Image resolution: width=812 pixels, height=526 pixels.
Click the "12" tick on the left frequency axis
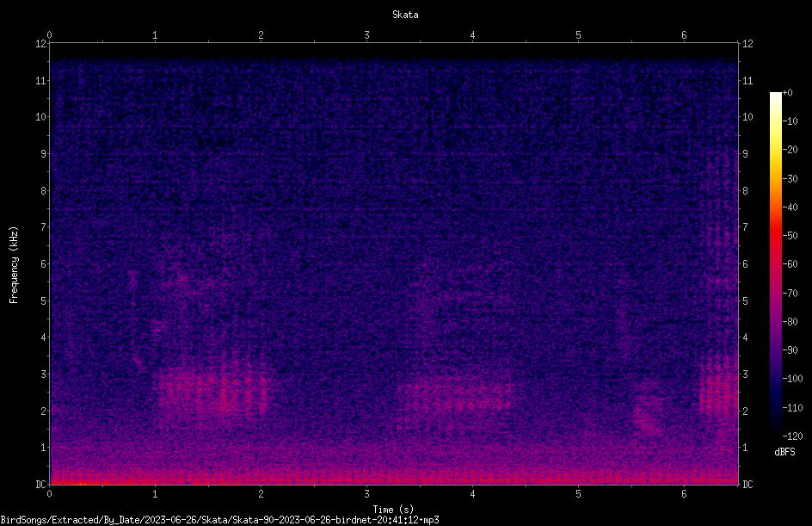pos(41,44)
